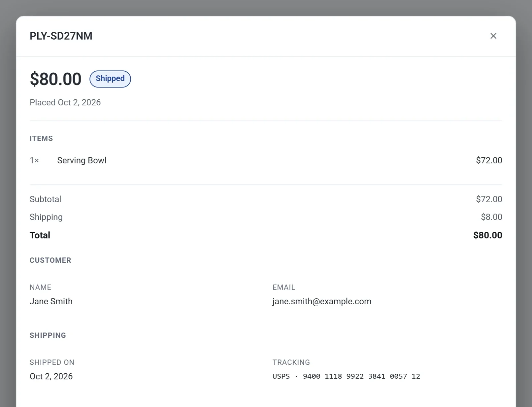Click the NAME field label
Image resolution: width=532 pixels, height=407 pixels.
40,287
